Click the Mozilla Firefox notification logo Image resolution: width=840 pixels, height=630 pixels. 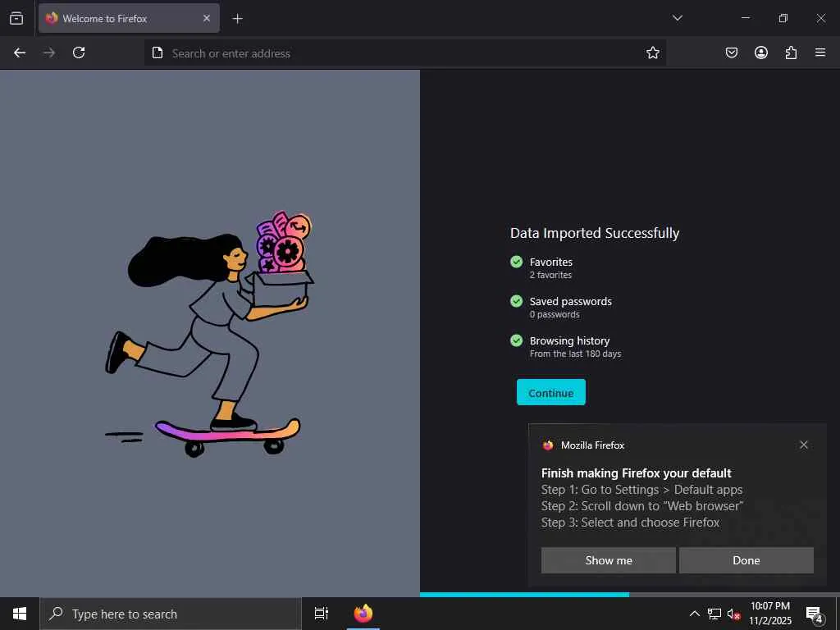(x=547, y=445)
